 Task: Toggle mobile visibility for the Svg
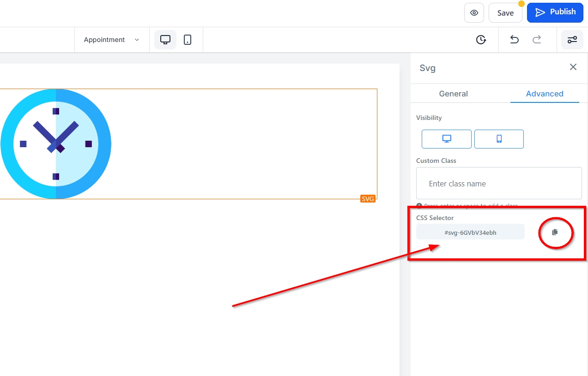(x=499, y=139)
